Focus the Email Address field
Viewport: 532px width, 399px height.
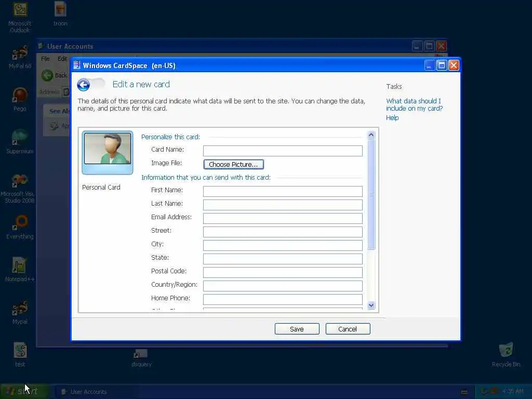(x=283, y=219)
